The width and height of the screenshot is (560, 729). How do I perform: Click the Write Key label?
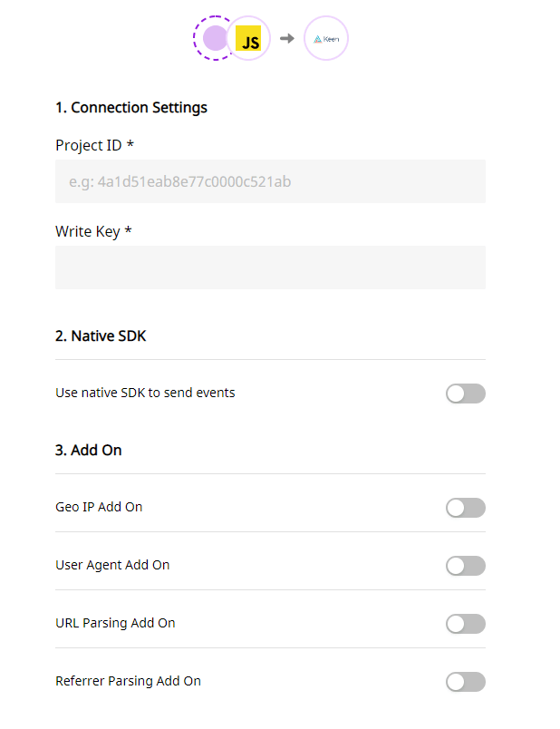94,231
